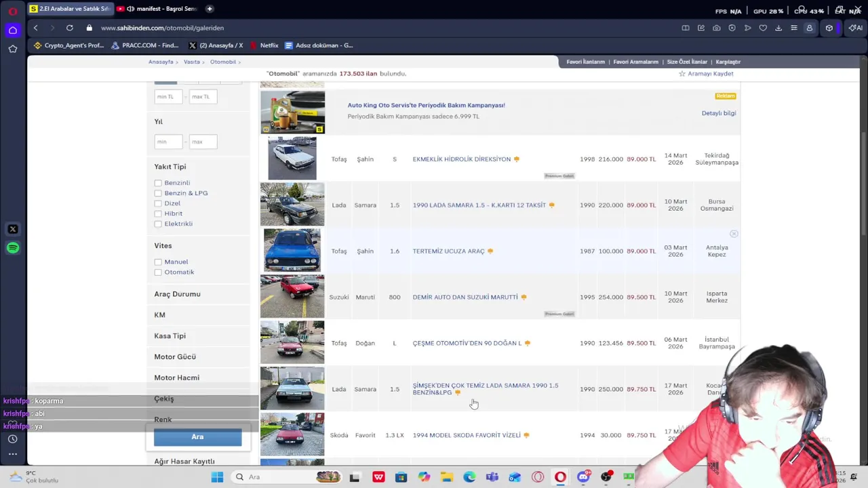Go back with browser back arrow

click(36, 28)
